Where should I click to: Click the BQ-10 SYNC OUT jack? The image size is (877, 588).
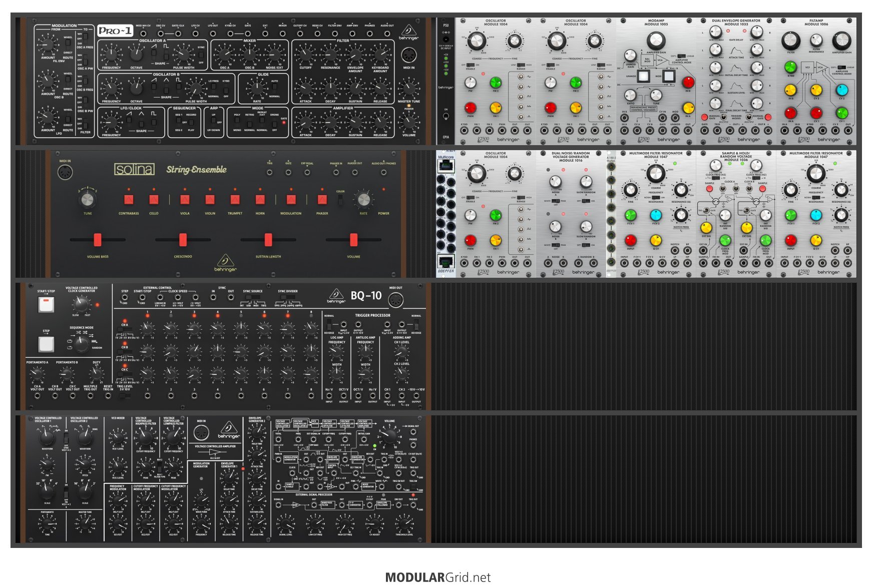point(231,297)
